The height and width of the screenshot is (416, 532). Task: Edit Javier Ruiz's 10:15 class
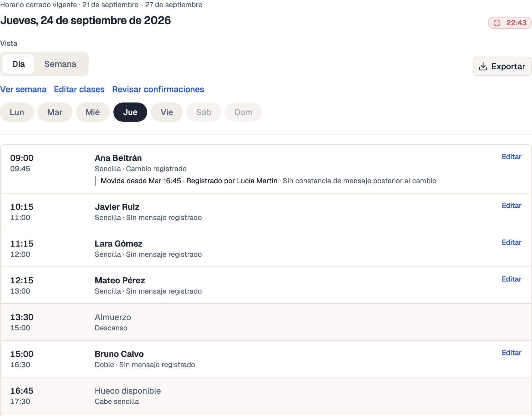pos(511,206)
